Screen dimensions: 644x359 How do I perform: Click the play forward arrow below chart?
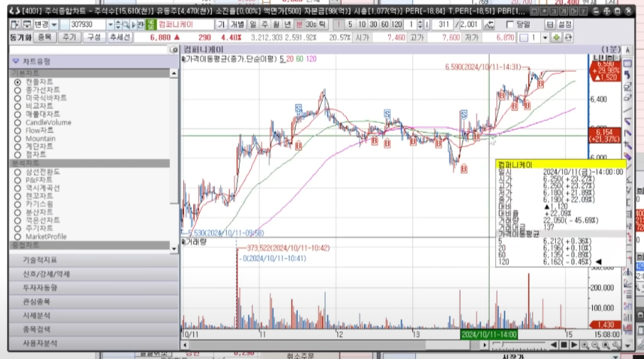[x=574, y=345]
